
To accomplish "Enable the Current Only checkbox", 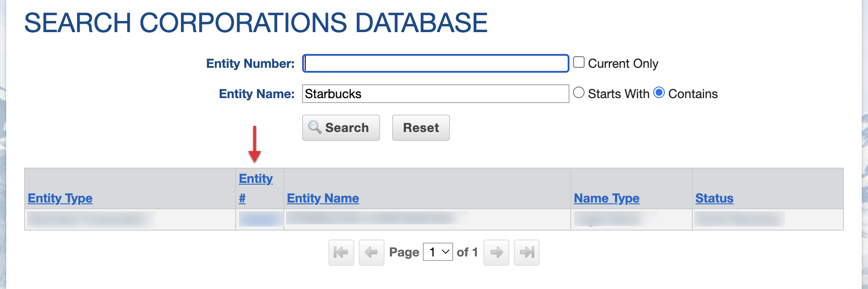I will coord(579,62).
